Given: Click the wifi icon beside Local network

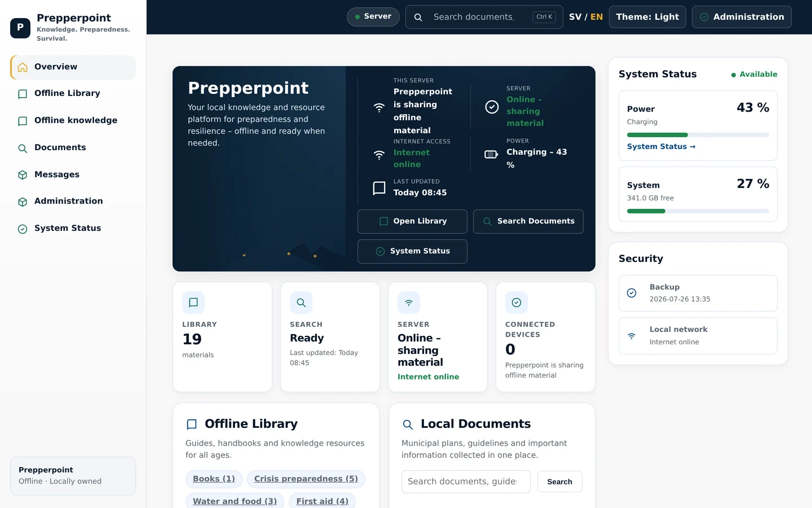Looking at the screenshot, I should point(632,336).
